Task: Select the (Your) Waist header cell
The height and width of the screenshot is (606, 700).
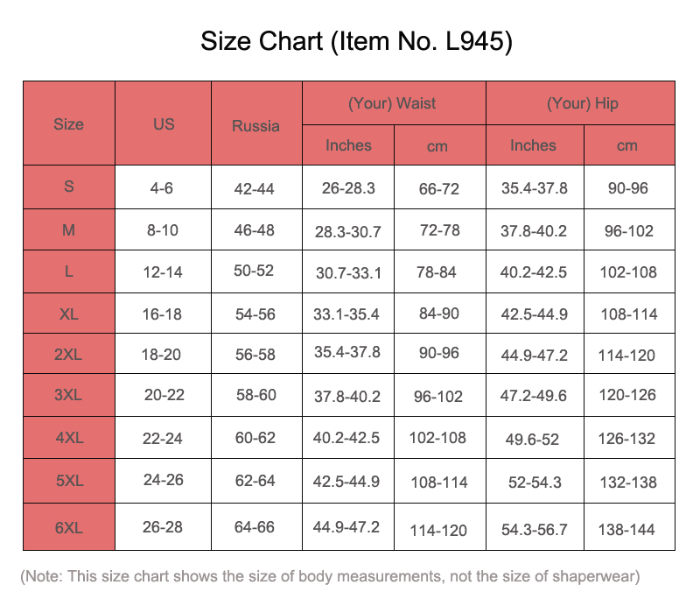Action: pos(392,103)
